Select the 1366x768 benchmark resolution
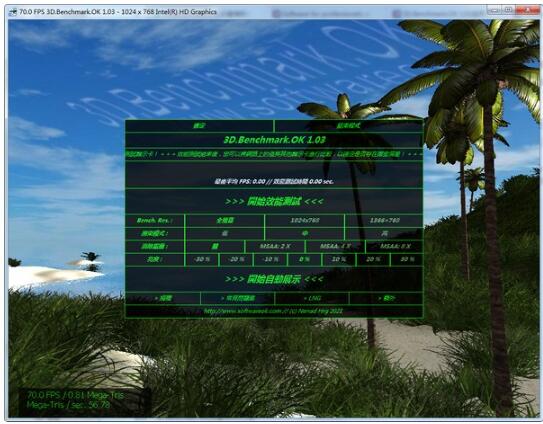 coord(384,220)
